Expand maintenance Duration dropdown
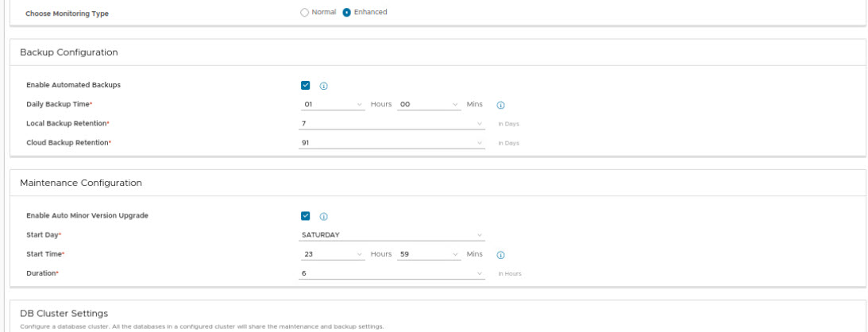The height and width of the screenshot is (332, 868). click(392, 273)
